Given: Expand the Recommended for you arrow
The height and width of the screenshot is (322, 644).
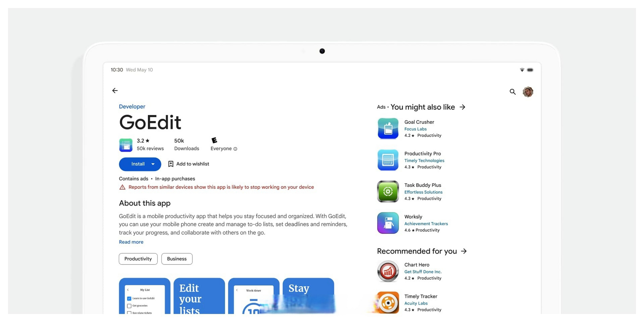Looking at the screenshot, I should pos(464,251).
